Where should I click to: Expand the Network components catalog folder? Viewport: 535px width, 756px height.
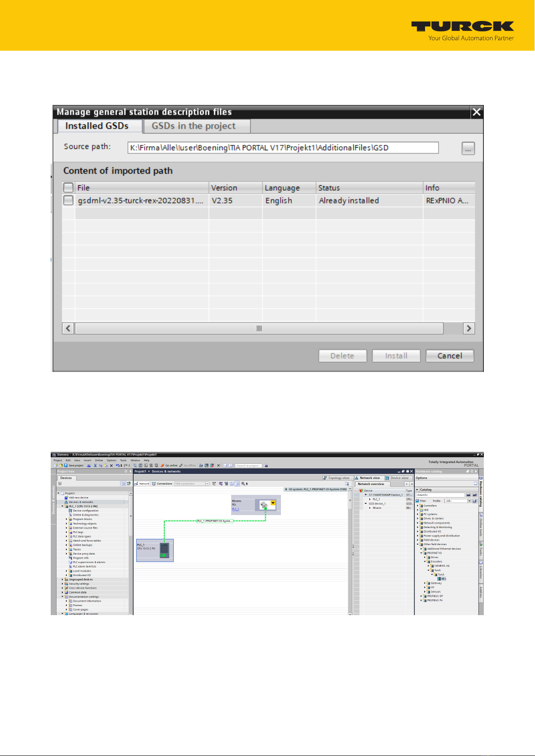coord(418,523)
